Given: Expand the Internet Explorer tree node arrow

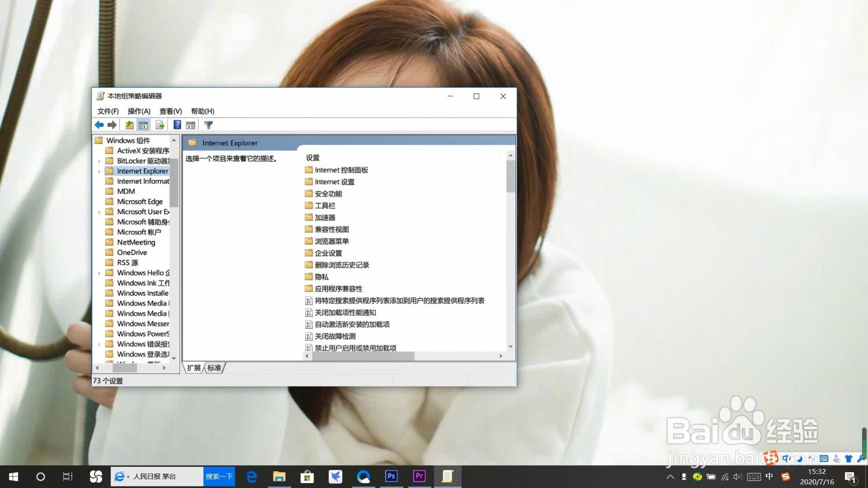Looking at the screenshot, I should pyautogui.click(x=99, y=171).
